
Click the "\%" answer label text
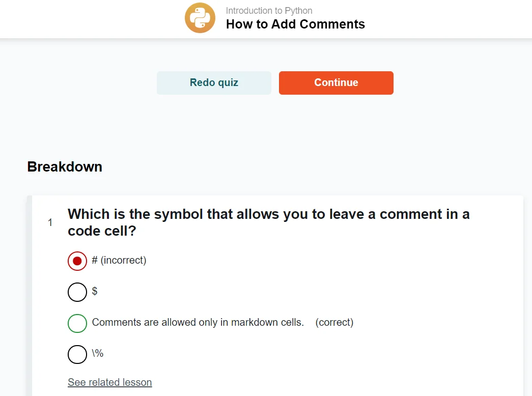tap(98, 353)
